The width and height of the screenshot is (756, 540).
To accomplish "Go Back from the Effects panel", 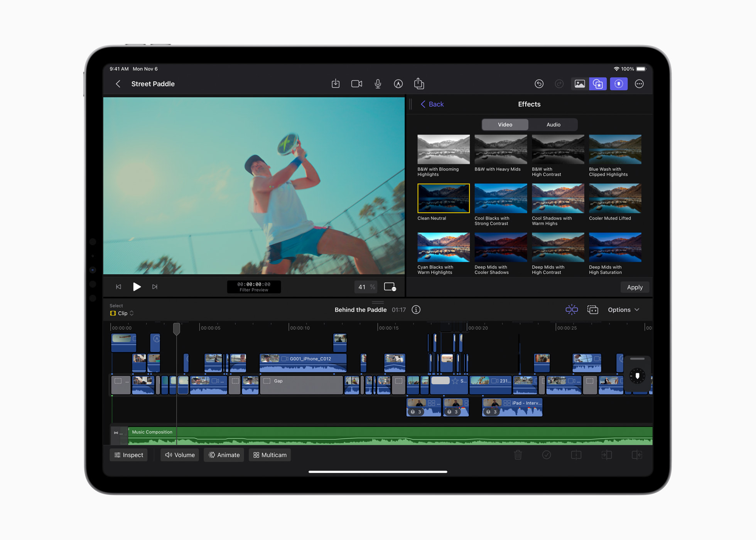I will 432,104.
